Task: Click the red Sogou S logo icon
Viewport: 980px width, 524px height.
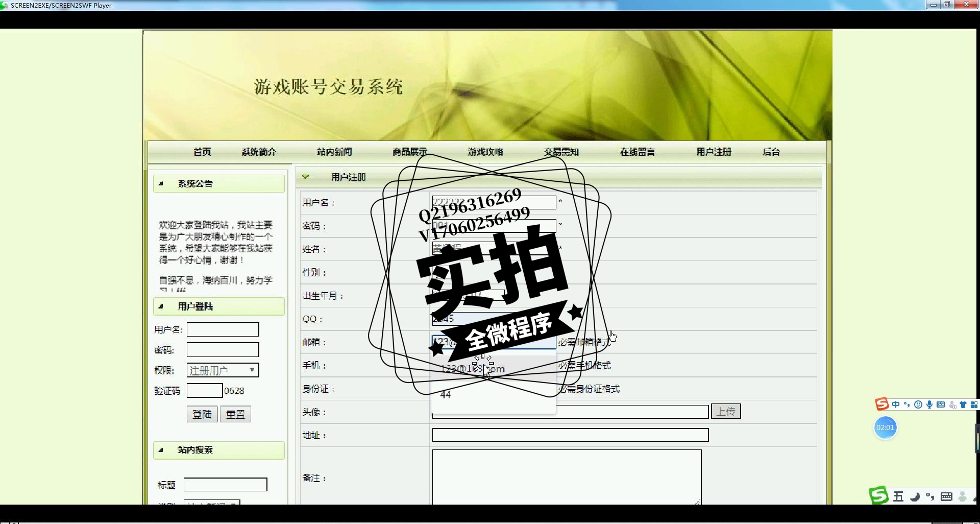Action: click(881, 404)
